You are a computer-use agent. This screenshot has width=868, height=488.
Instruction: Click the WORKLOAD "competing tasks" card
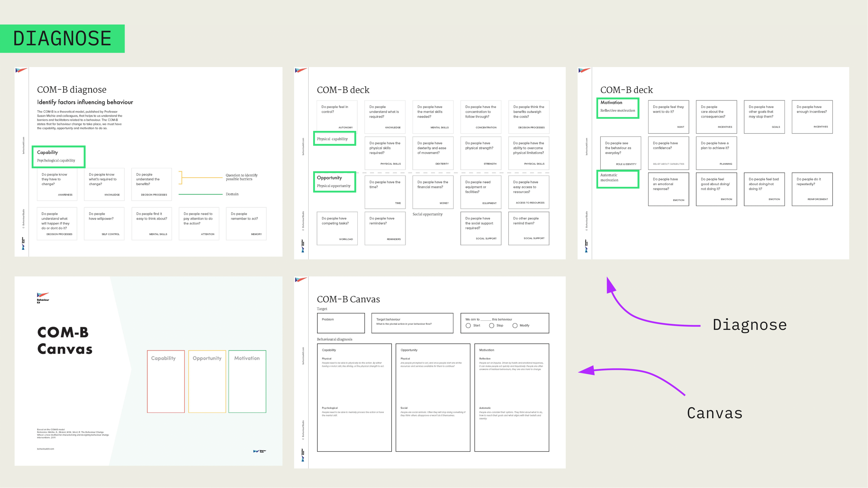tap(337, 228)
